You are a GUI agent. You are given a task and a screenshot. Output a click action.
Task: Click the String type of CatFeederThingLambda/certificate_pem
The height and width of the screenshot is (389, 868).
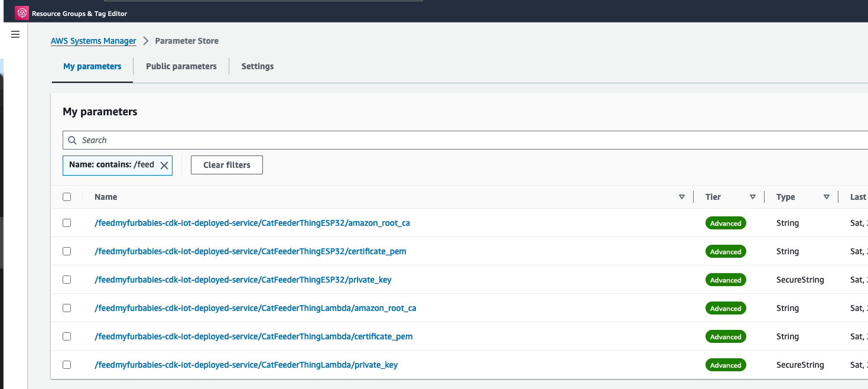click(788, 336)
